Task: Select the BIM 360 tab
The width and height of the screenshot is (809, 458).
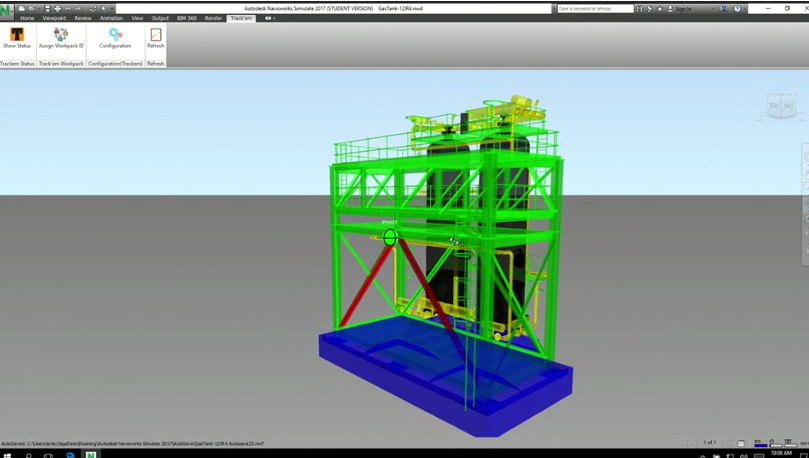Action: tap(187, 18)
